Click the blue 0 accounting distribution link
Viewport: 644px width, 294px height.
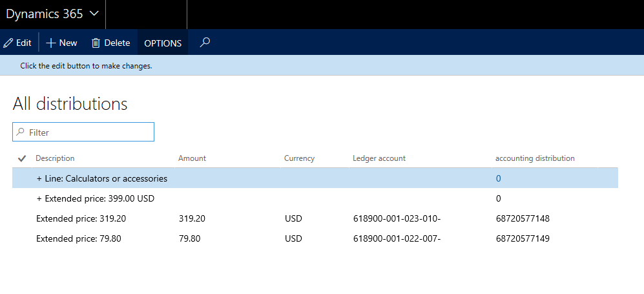(x=498, y=178)
